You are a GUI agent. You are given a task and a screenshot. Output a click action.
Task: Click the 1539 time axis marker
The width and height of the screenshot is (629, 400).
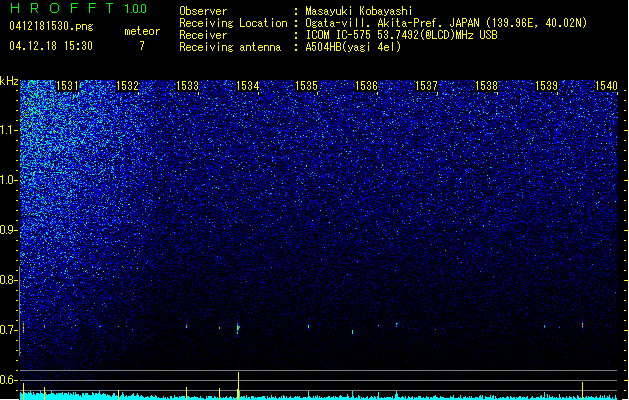pos(546,86)
